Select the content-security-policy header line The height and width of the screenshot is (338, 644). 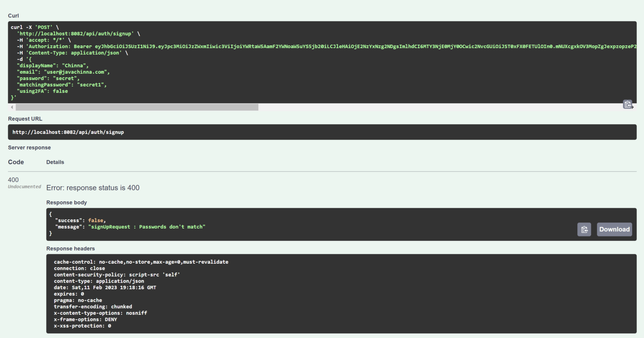(117, 274)
